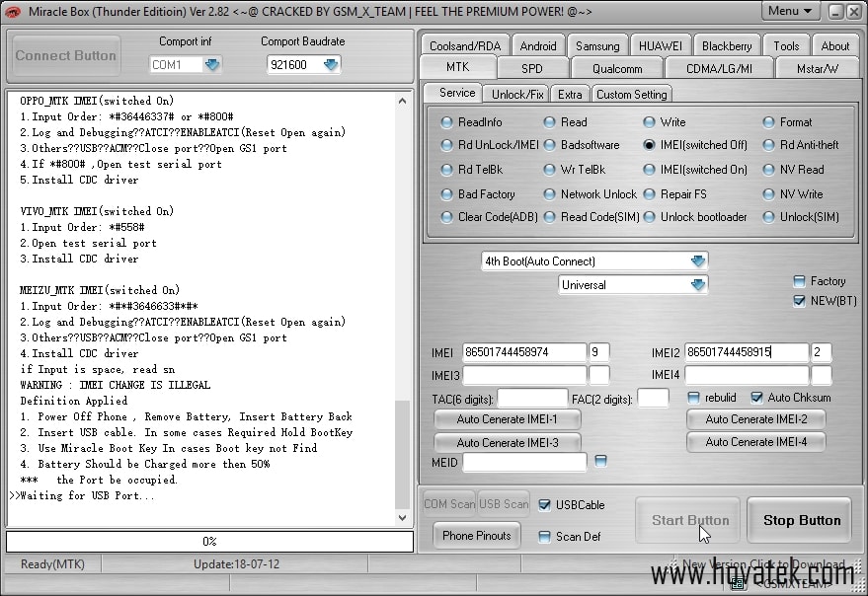Select the CDMA/LG/MI tab
868x596 pixels.
coord(719,69)
